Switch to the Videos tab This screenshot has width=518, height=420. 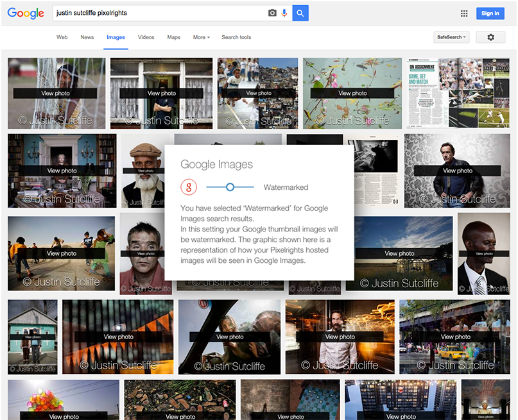pos(146,37)
